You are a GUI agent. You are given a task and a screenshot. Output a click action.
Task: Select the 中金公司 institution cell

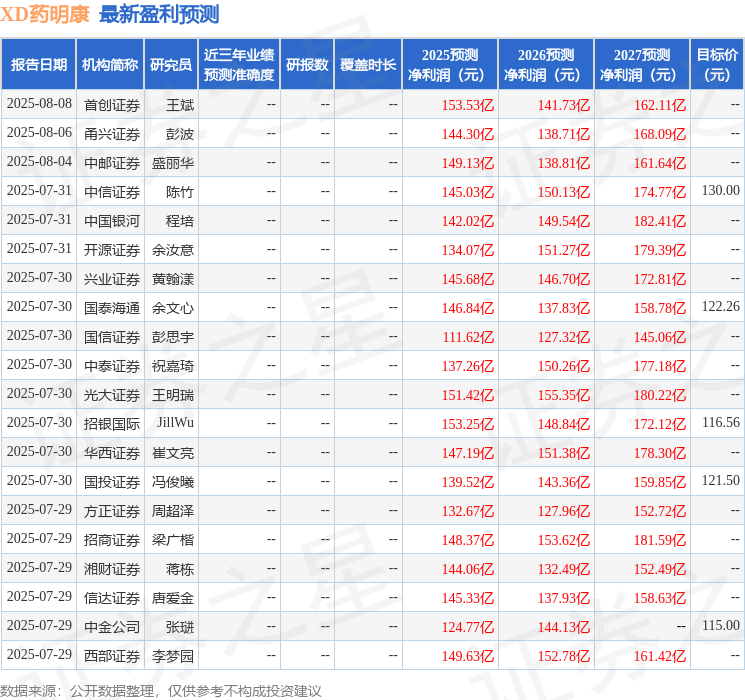pos(112,627)
